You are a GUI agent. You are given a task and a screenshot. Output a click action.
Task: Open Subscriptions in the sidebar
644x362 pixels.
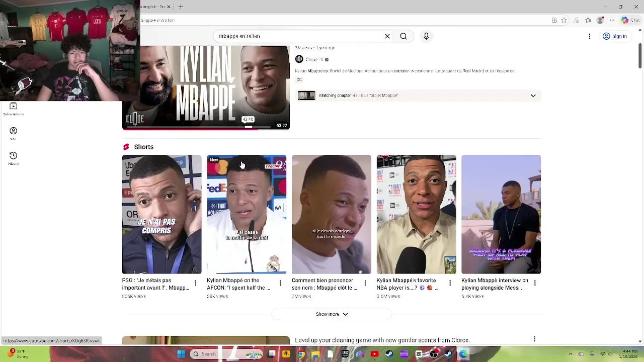tap(14, 109)
